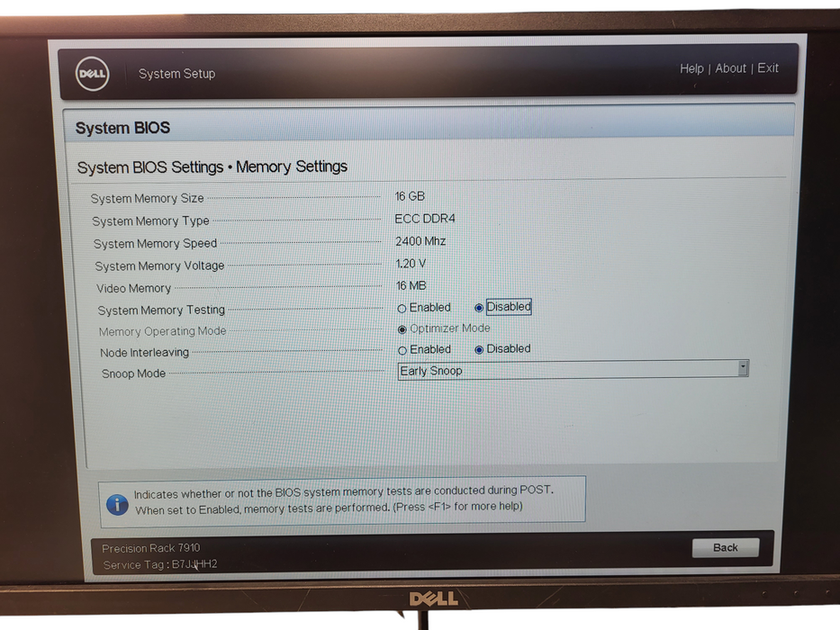Choose Exit in the header
Screen dimensions: 840x630
point(768,68)
